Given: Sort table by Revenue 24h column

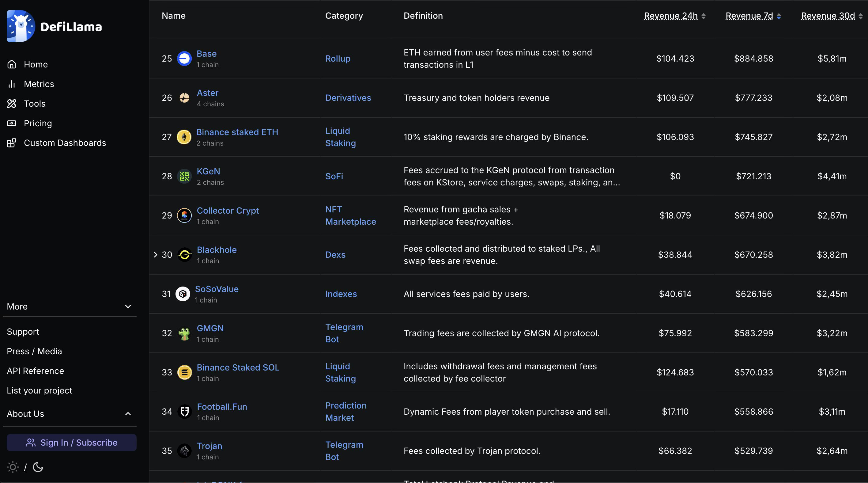Looking at the screenshot, I should 670,16.
